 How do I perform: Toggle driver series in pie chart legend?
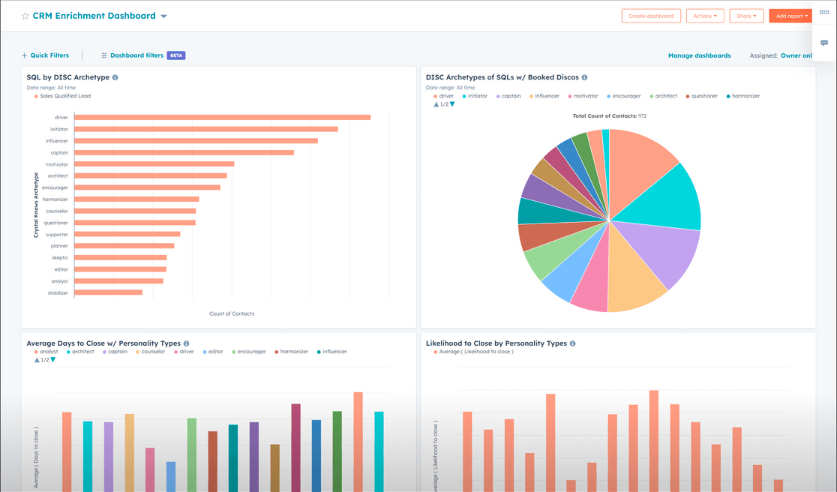click(x=444, y=96)
